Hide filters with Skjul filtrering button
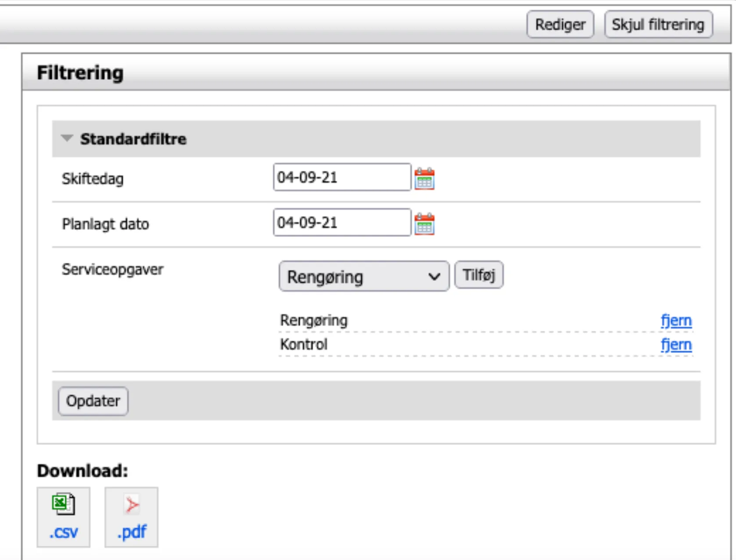Screen dimensions: 736x560 pyautogui.click(x=658, y=25)
